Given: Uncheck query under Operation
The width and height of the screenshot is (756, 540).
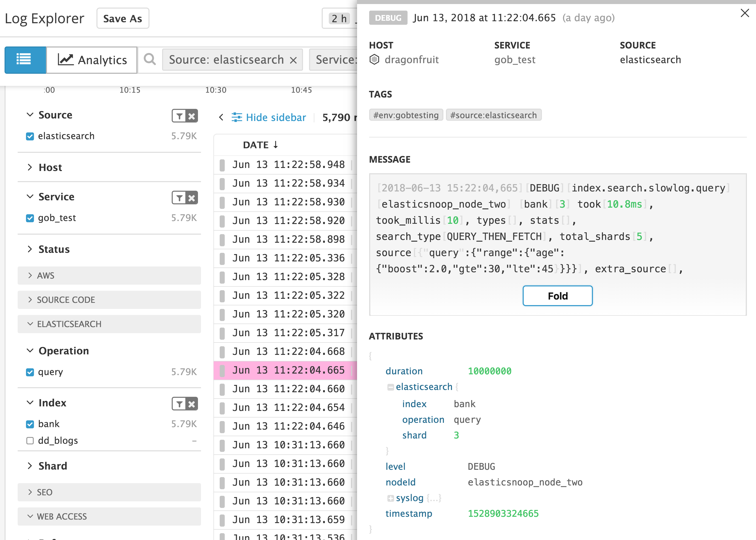Looking at the screenshot, I should pos(30,372).
